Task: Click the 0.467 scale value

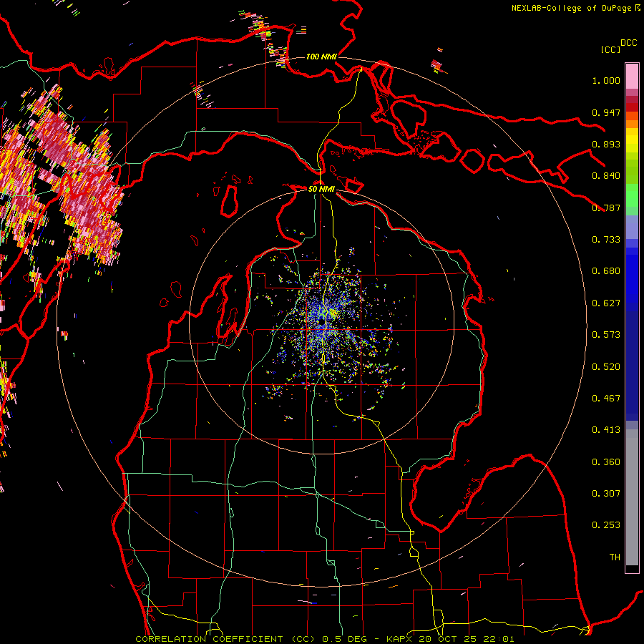Action: (606, 399)
